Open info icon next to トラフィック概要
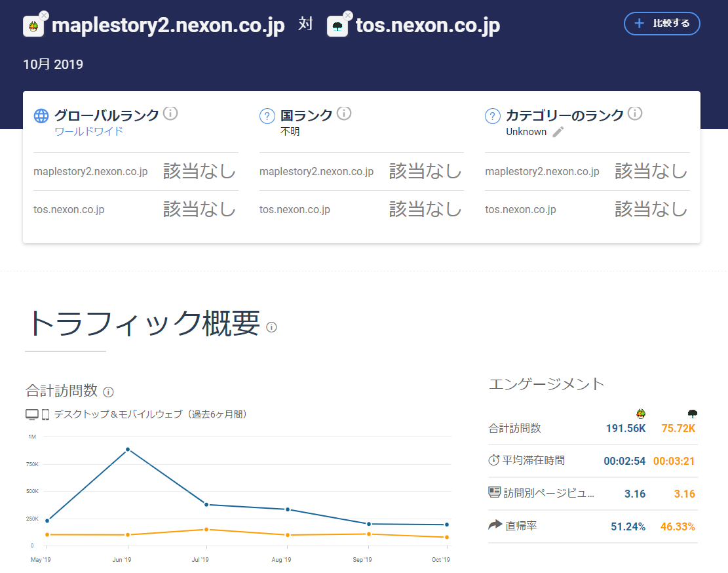728x573 pixels. (x=271, y=327)
